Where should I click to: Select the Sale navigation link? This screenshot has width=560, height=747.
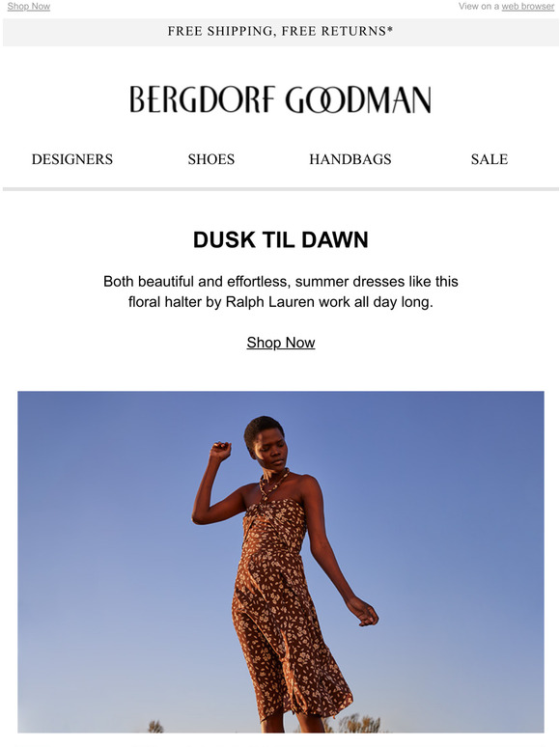490,159
